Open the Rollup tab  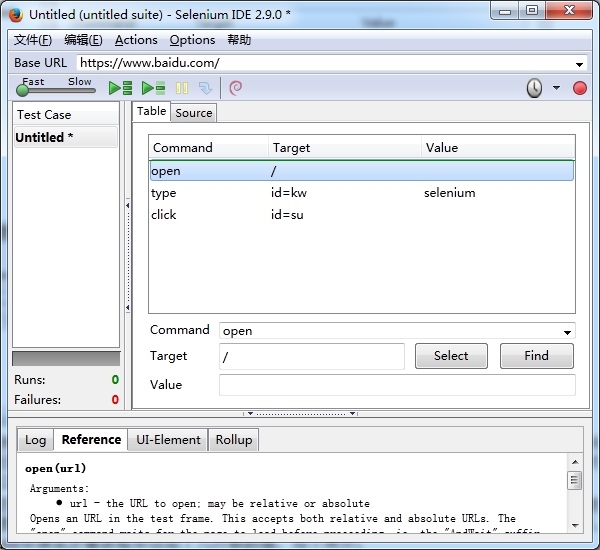coord(234,440)
